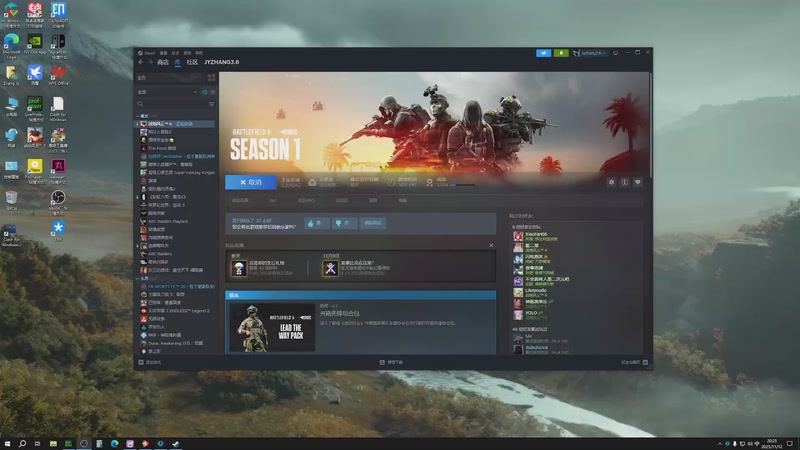Open the 社区 community tab

click(192, 62)
